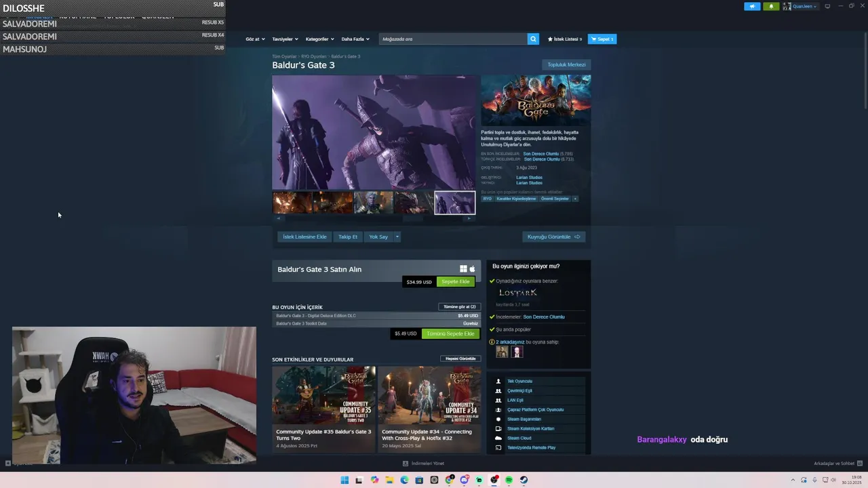
Task: Click into the Mağazada ara search field
Action: tap(453, 39)
